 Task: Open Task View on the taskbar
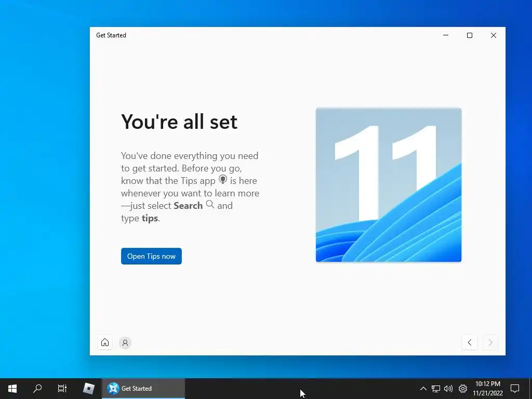coord(62,389)
